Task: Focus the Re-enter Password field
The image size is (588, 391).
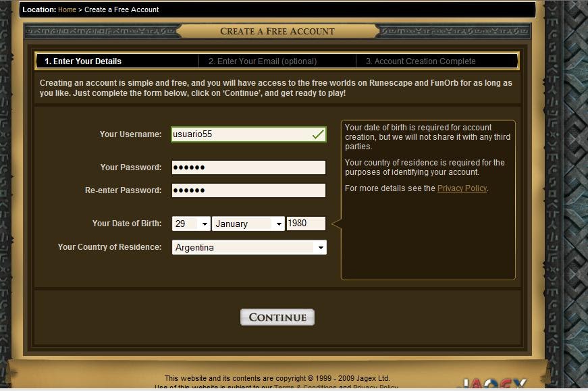Action: [x=248, y=190]
